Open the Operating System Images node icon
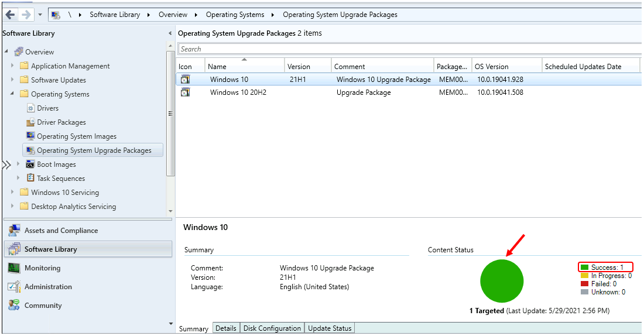This screenshot has height=336, width=644. [31, 136]
